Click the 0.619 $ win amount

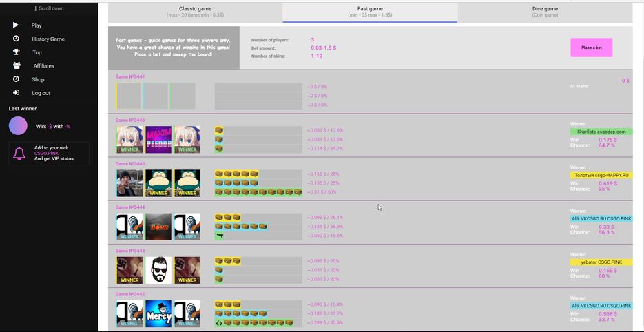607,184
